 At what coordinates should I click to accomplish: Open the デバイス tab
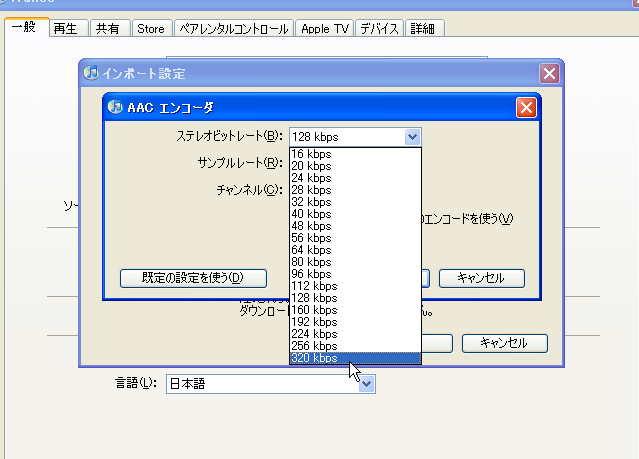tap(379, 29)
